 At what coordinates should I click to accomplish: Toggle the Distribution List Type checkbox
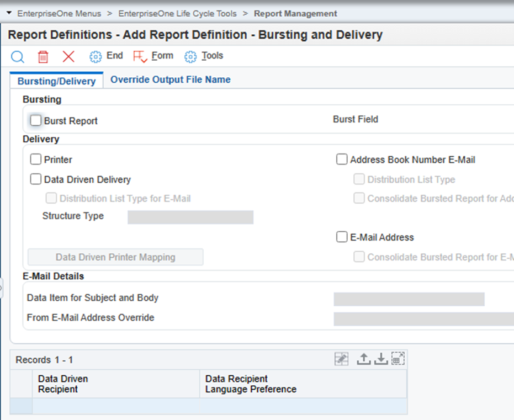tap(359, 179)
